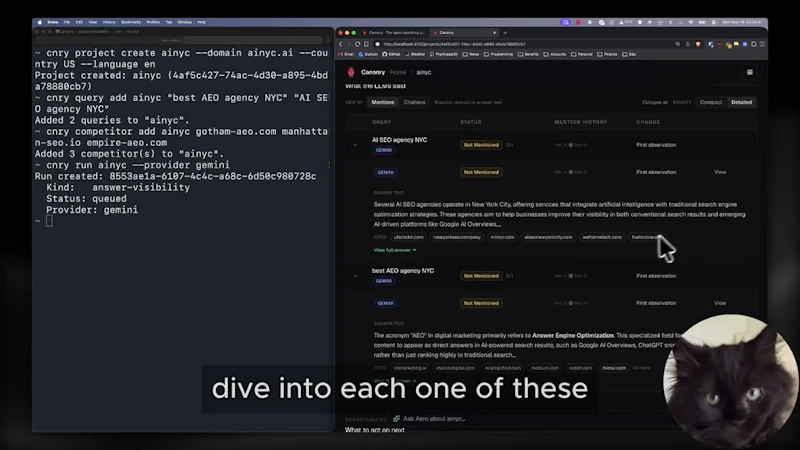Open the Gmail bookmark
The image size is (800, 450).
[346, 54]
